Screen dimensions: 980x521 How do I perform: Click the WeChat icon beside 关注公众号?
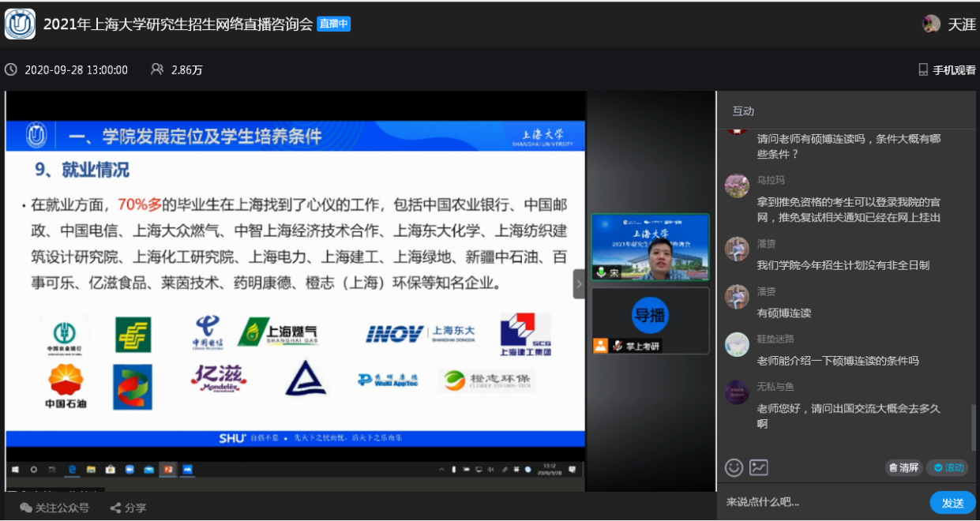click(26, 508)
